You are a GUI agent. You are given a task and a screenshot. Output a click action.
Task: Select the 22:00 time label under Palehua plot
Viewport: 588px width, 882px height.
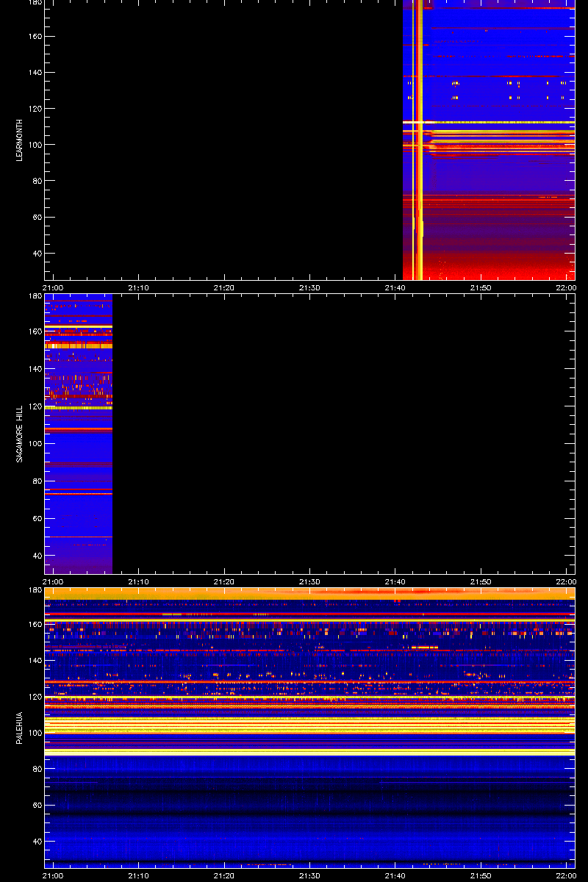pyautogui.click(x=566, y=875)
